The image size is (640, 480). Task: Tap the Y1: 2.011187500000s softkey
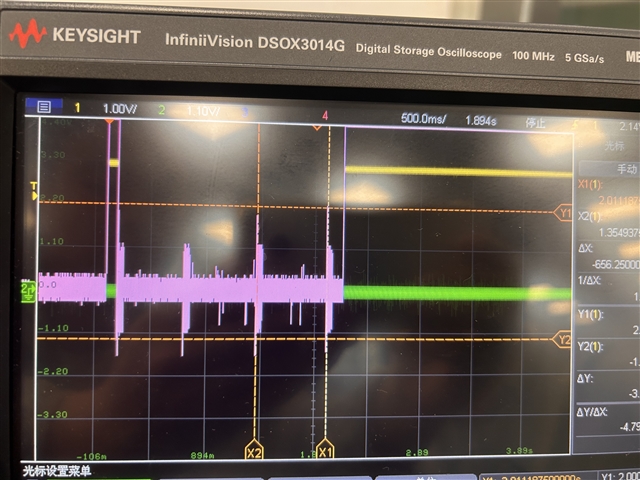pos(539,477)
